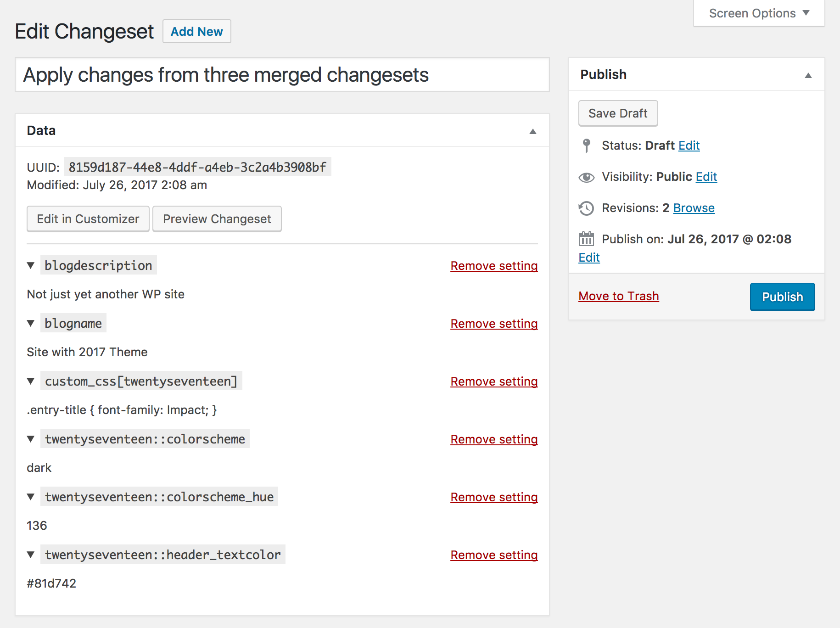Click the Data panel heading
This screenshot has height=628, width=840.
[x=41, y=130]
